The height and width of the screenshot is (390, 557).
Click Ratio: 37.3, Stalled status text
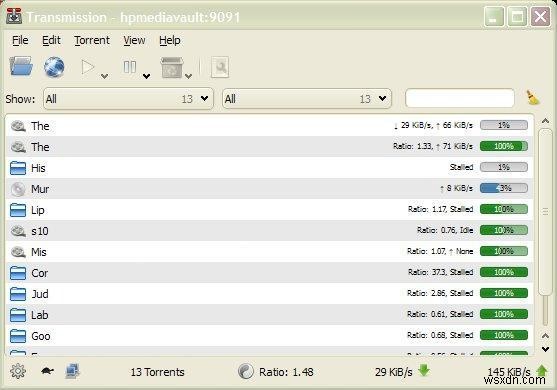(440, 272)
